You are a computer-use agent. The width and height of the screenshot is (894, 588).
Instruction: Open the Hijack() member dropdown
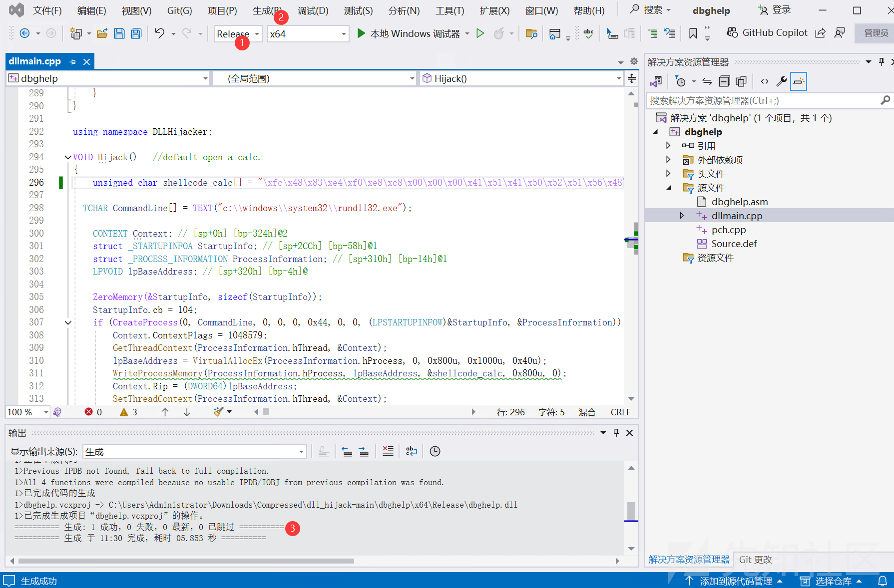coord(521,78)
